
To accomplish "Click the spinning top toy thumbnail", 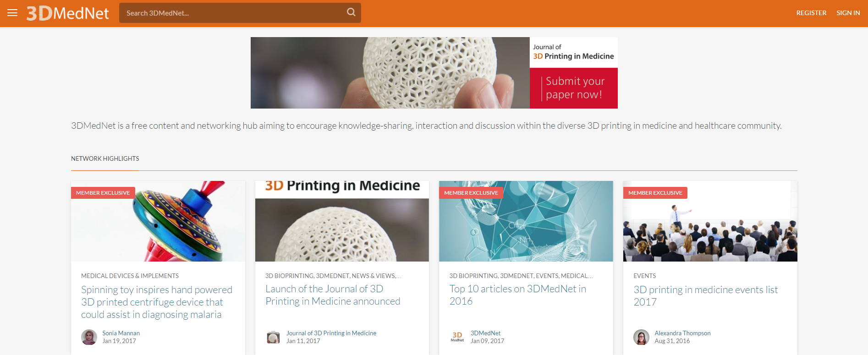I will [x=158, y=221].
